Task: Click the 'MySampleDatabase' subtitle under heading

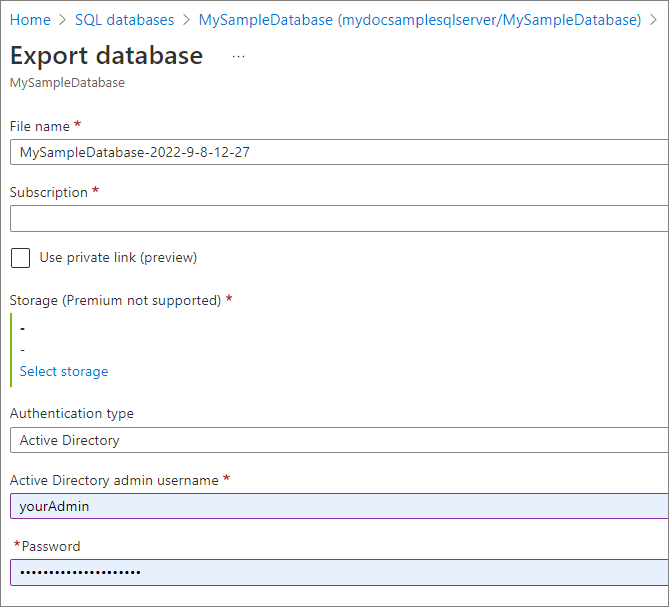Action: coord(67,82)
